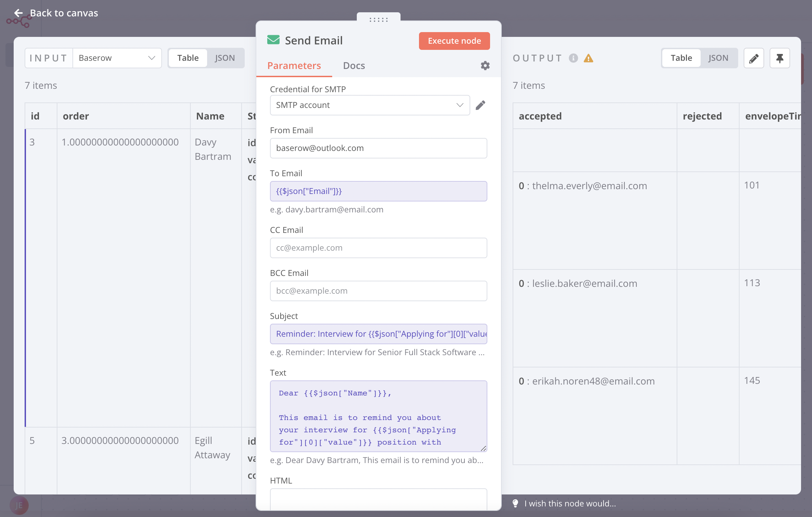Focus the CC Email field
Image resolution: width=812 pixels, height=517 pixels.
point(378,248)
